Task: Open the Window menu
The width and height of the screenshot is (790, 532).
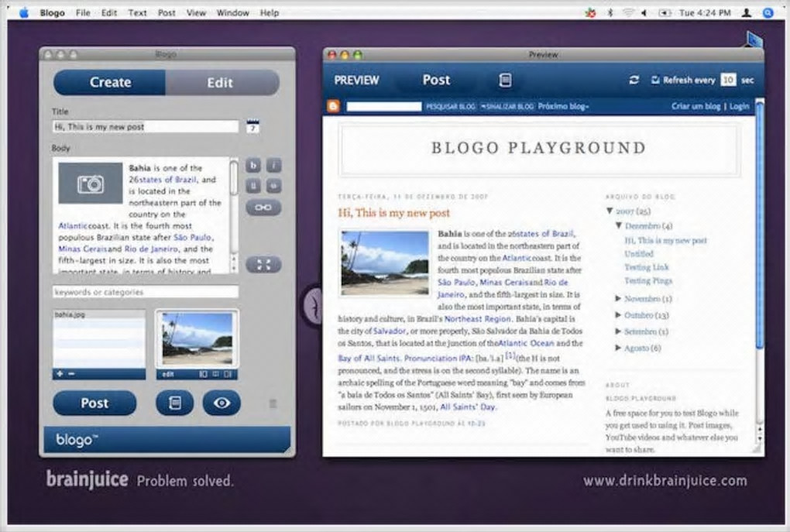Action: click(x=233, y=12)
